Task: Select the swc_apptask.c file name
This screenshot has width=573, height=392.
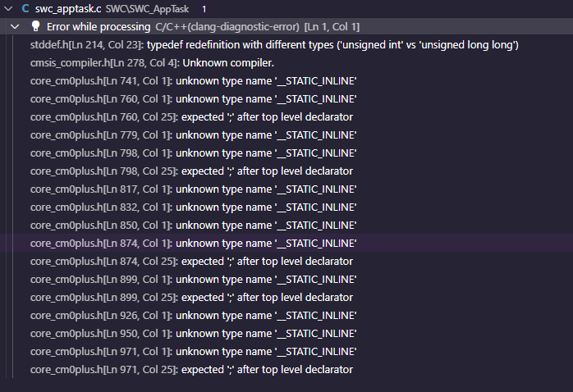Action: coord(68,8)
